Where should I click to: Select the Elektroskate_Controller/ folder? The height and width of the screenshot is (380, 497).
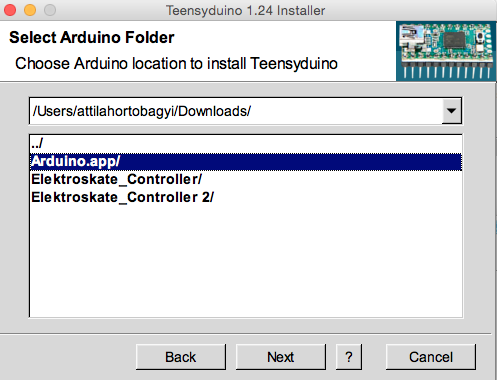[246, 179]
